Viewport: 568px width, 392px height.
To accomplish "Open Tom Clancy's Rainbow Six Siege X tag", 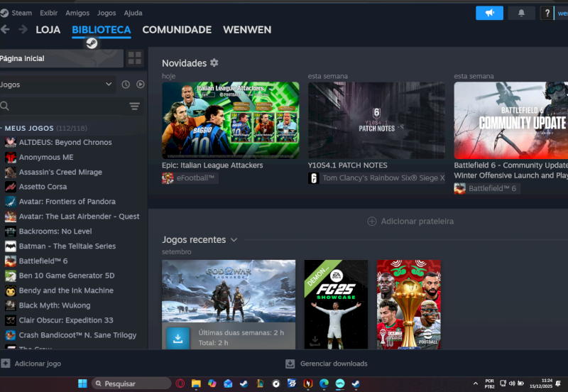I will pos(377,178).
